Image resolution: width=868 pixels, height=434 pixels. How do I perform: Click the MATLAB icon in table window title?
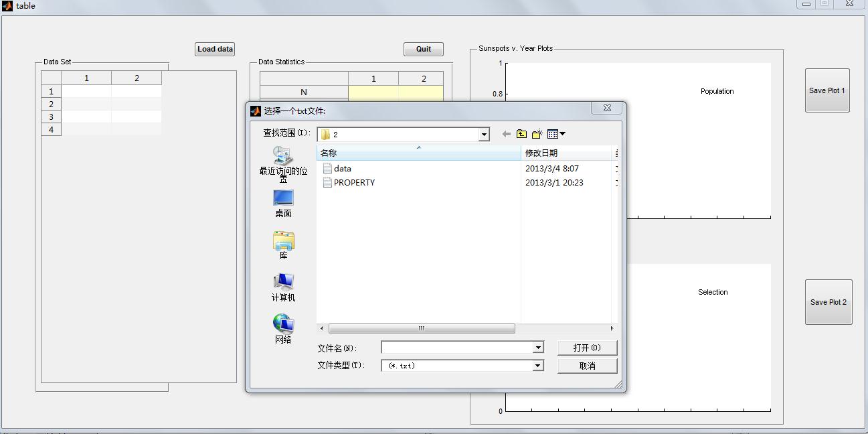click(7, 6)
